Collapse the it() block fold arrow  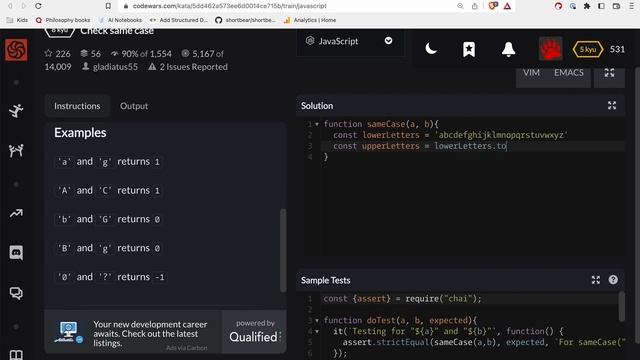coord(317,331)
